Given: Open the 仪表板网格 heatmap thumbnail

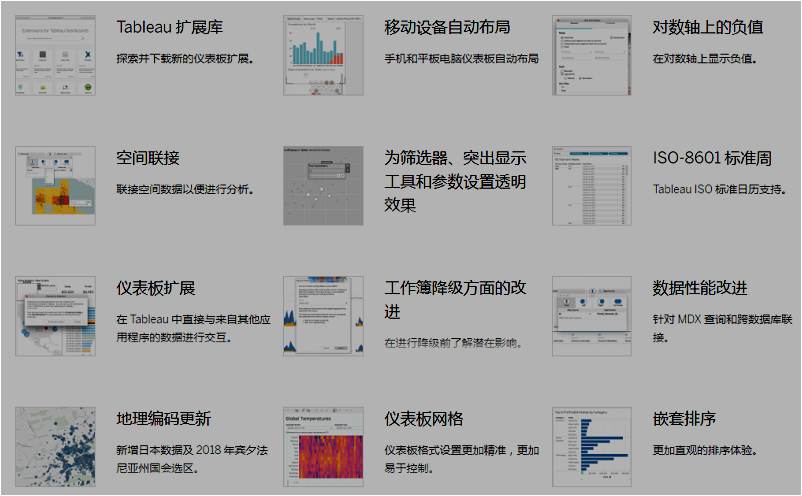Looking at the screenshot, I should click(323, 447).
